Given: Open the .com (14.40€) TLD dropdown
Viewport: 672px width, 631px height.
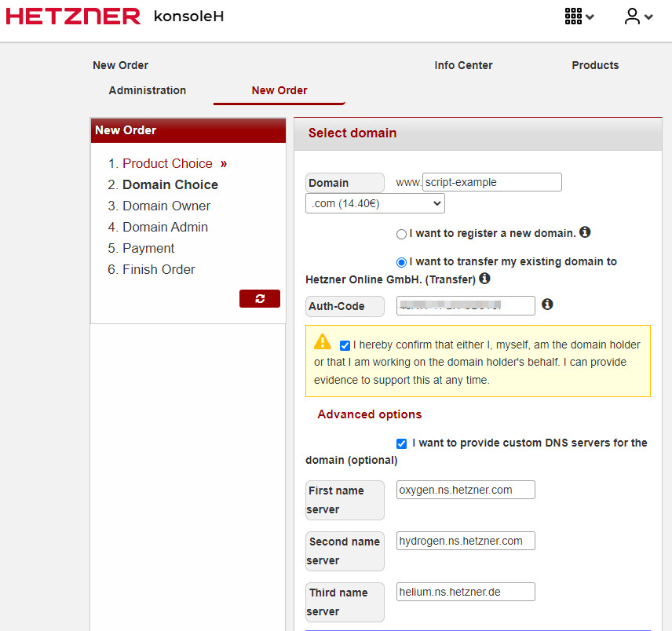Looking at the screenshot, I should tap(374, 204).
